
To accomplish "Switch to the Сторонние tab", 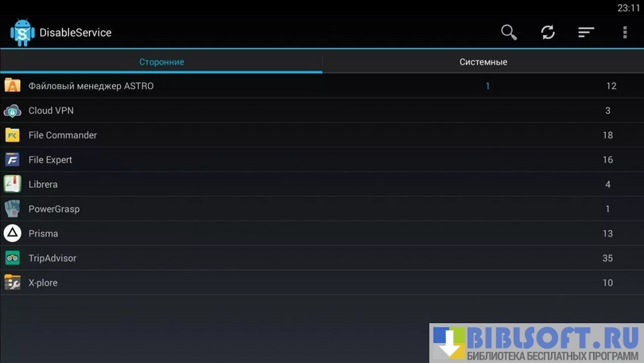I will [x=161, y=61].
